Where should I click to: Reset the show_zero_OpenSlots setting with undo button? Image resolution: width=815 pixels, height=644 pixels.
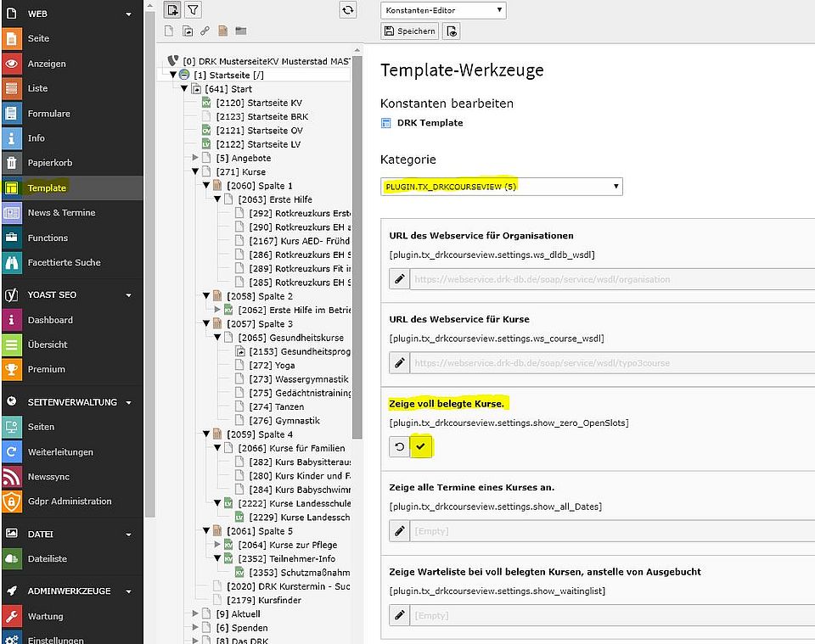coord(399,446)
